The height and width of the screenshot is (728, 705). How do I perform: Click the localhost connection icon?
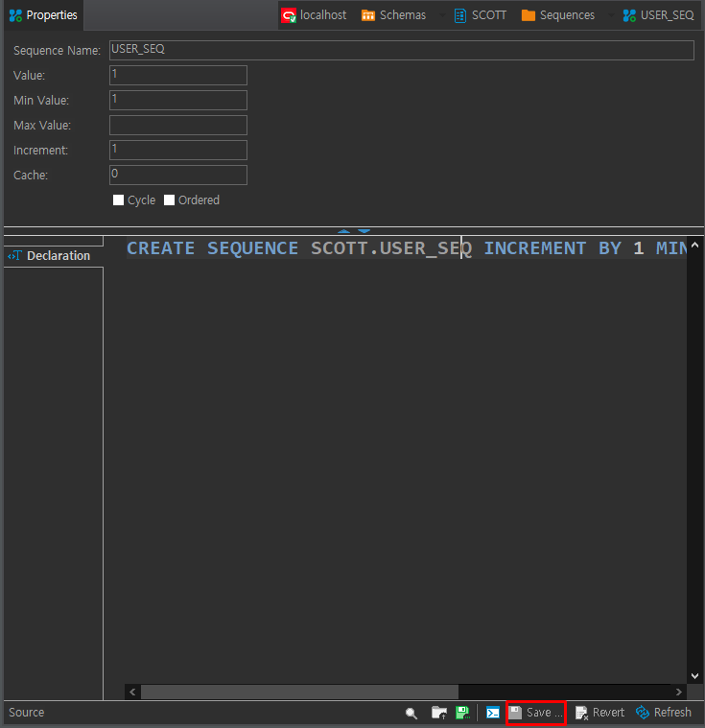pos(289,15)
